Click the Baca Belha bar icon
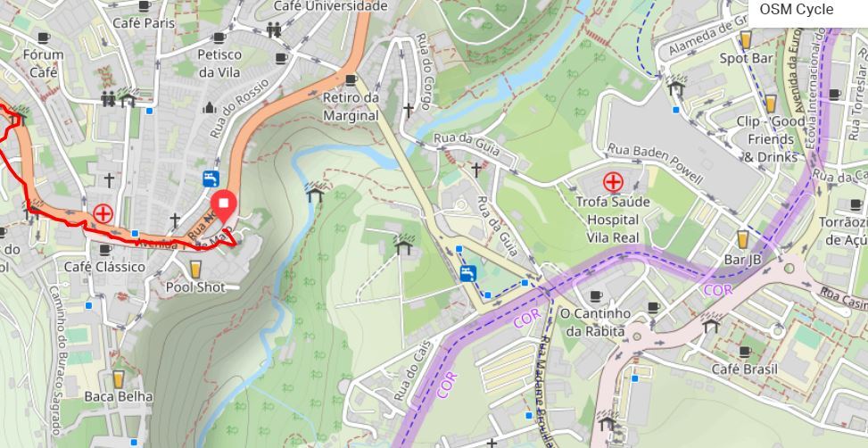This screenshot has width=868, height=448. 118,378
